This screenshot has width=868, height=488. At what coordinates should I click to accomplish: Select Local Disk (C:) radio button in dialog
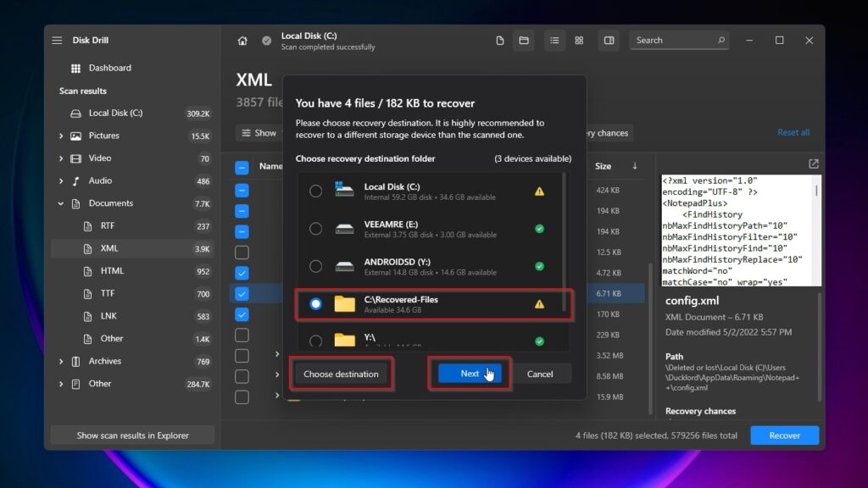tap(315, 191)
